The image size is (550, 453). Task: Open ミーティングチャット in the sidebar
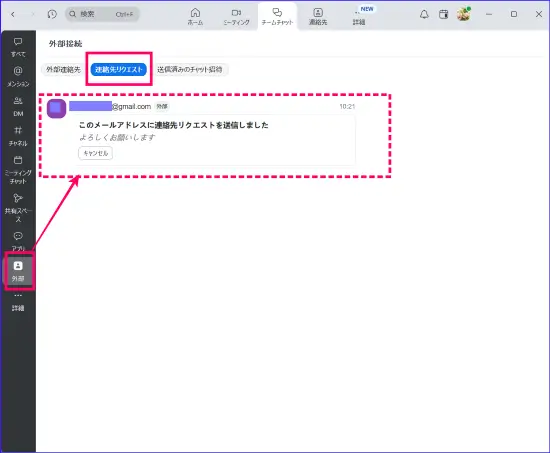(x=18, y=170)
